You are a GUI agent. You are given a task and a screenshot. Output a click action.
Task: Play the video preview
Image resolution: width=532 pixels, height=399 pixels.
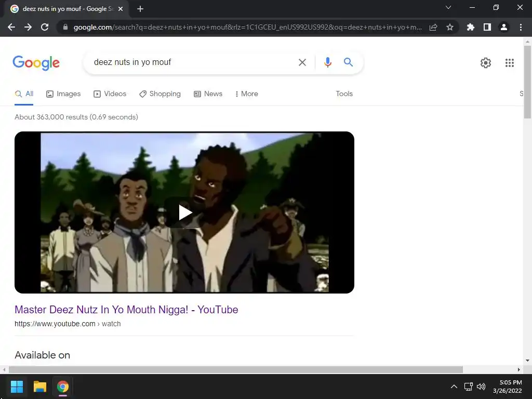click(x=184, y=212)
